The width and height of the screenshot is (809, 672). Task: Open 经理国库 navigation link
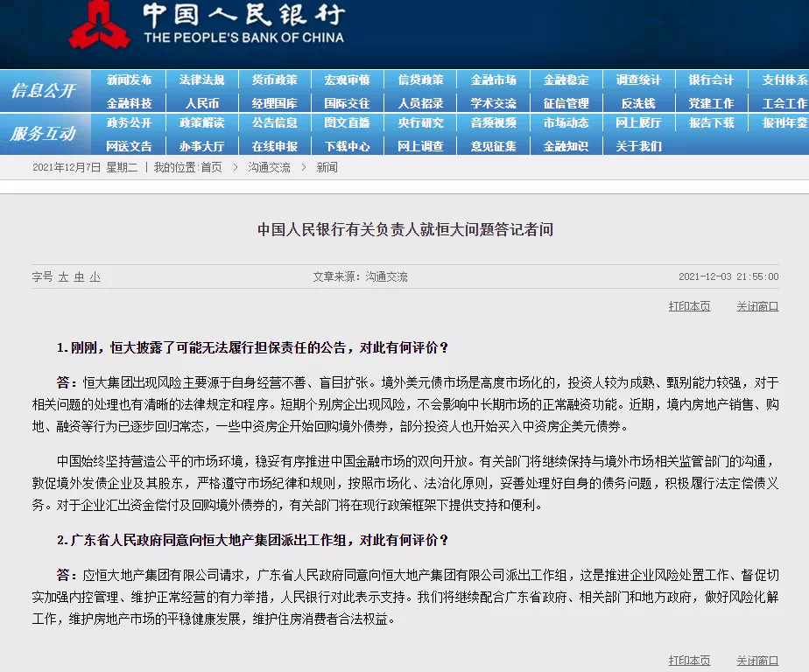point(275,103)
